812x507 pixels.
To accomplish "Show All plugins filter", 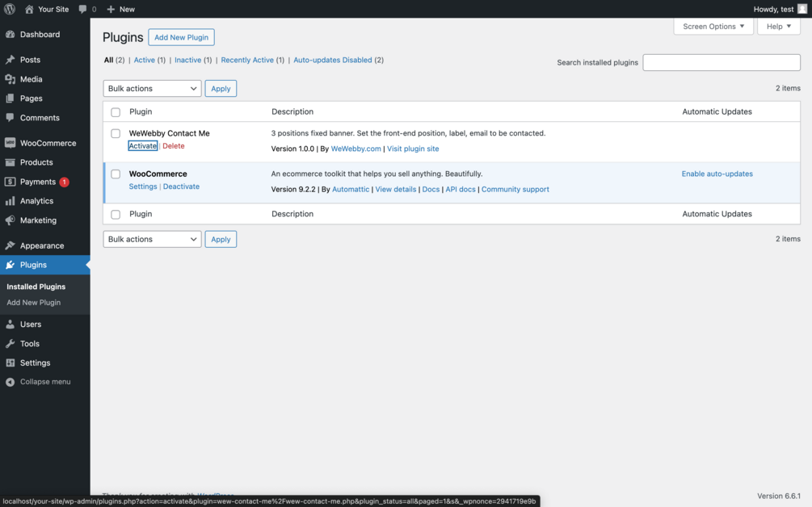I will tap(108, 60).
